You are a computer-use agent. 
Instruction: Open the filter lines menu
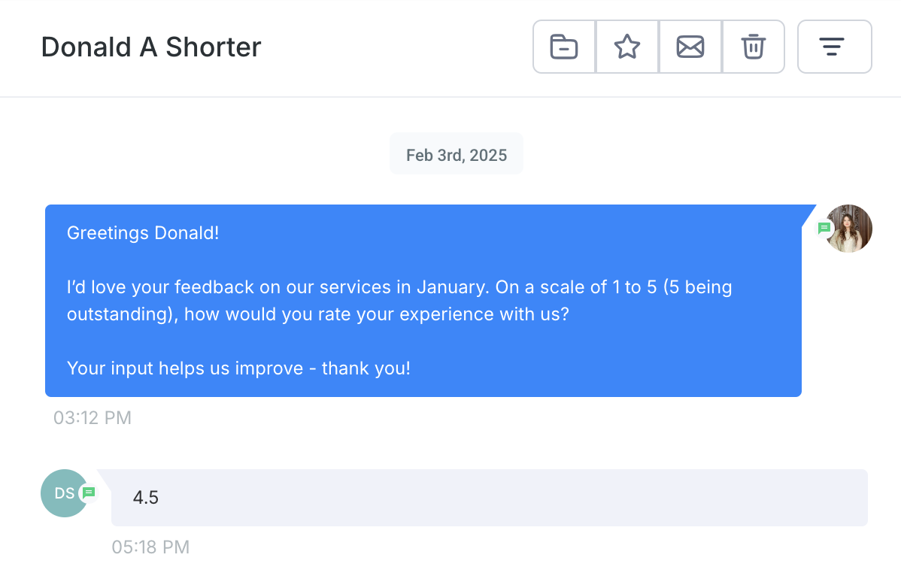(x=834, y=47)
